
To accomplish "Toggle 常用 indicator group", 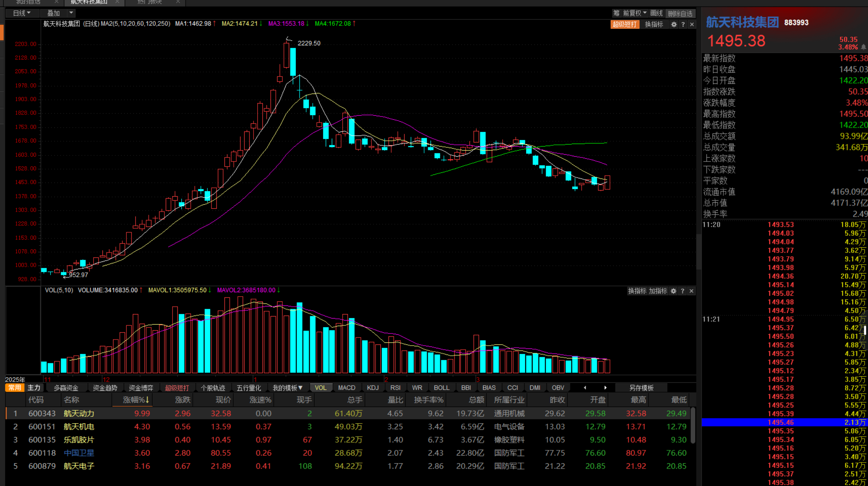I will 15,388.
